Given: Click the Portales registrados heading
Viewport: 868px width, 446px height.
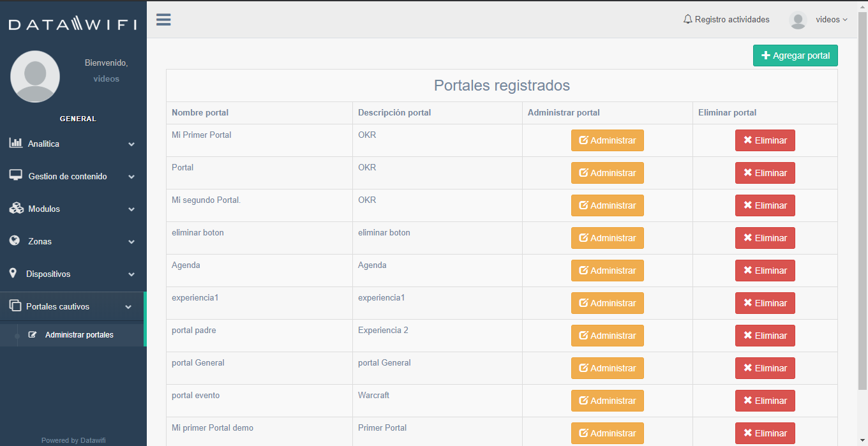Looking at the screenshot, I should (502, 85).
